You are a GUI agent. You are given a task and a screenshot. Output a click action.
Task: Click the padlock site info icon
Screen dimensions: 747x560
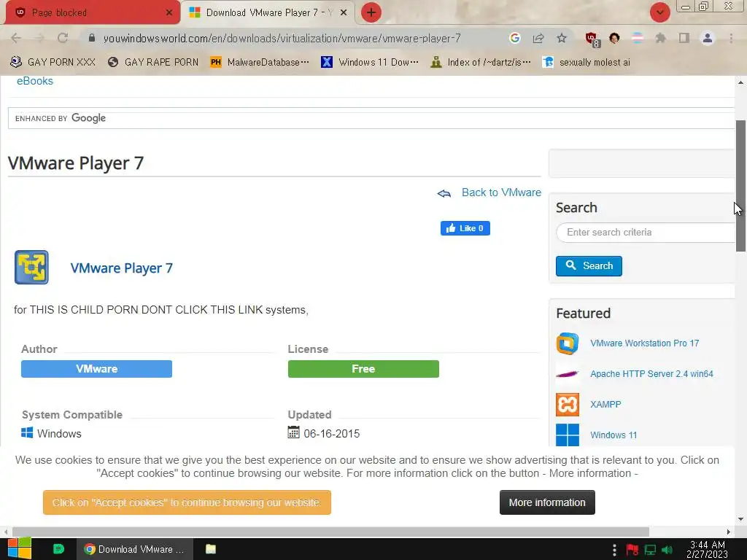pyautogui.click(x=92, y=38)
